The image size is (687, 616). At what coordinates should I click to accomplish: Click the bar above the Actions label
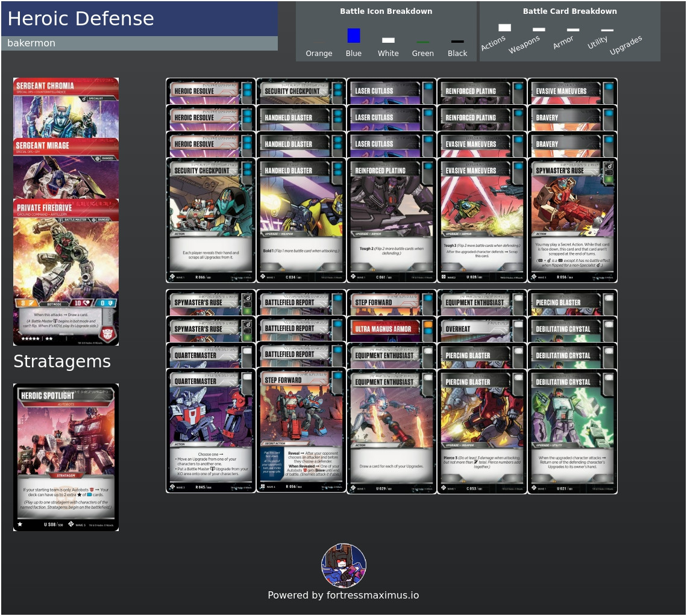coord(505,28)
